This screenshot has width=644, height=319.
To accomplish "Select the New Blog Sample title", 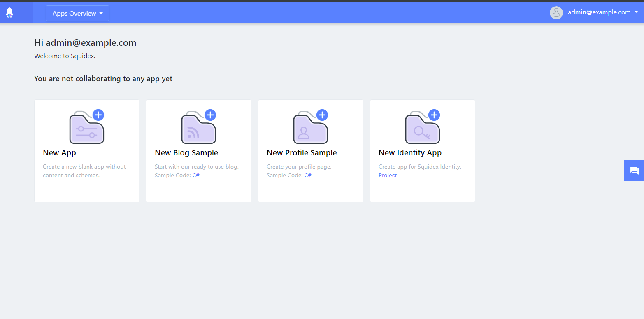I will click(x=186, y=153).
